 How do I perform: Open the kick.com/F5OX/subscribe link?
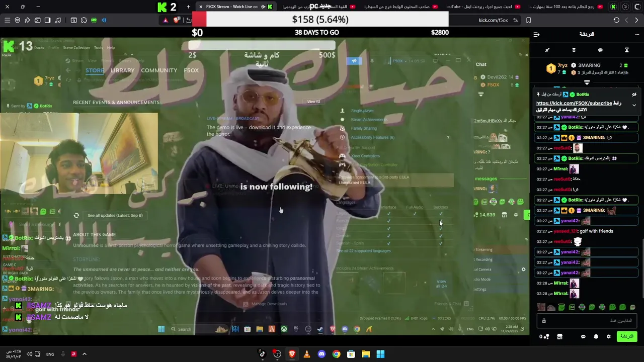click(x=574, y=103)
